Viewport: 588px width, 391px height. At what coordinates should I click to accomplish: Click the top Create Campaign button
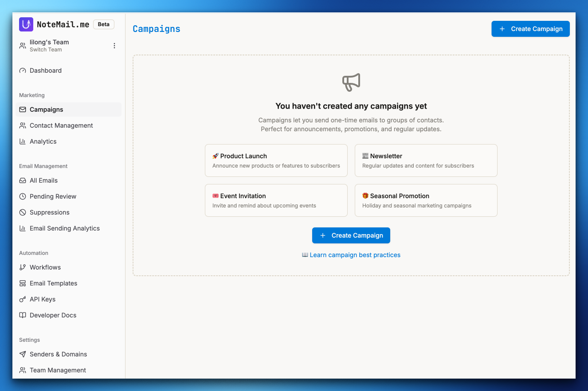(530, 28)
